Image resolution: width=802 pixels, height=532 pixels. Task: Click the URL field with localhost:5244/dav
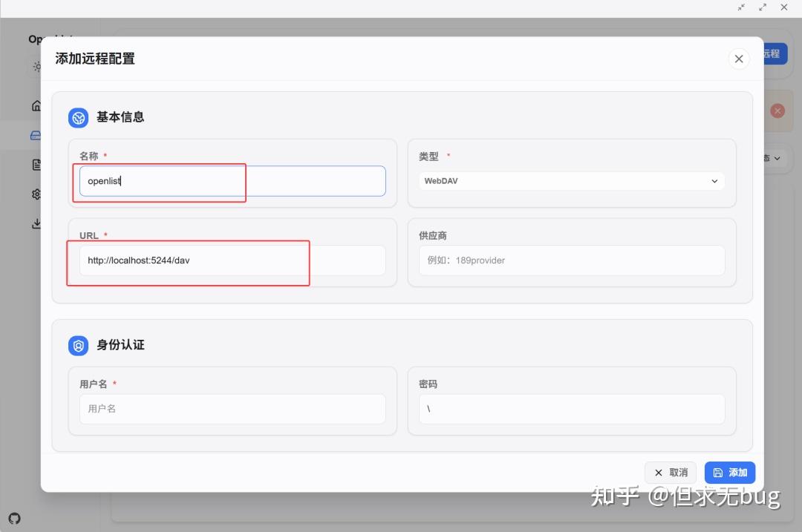pyautogui.click(x=232, y=260)
